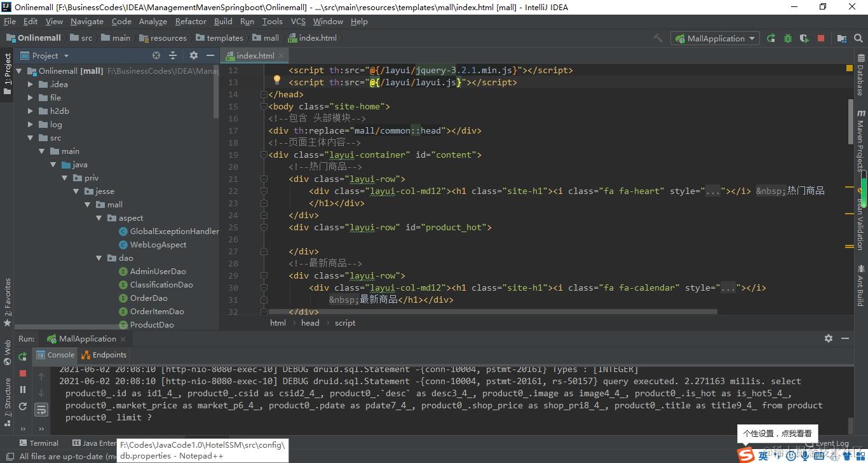This screenshot has height=463, width=868.
Task: Switch to the Console tab
Action: (55, 355)
